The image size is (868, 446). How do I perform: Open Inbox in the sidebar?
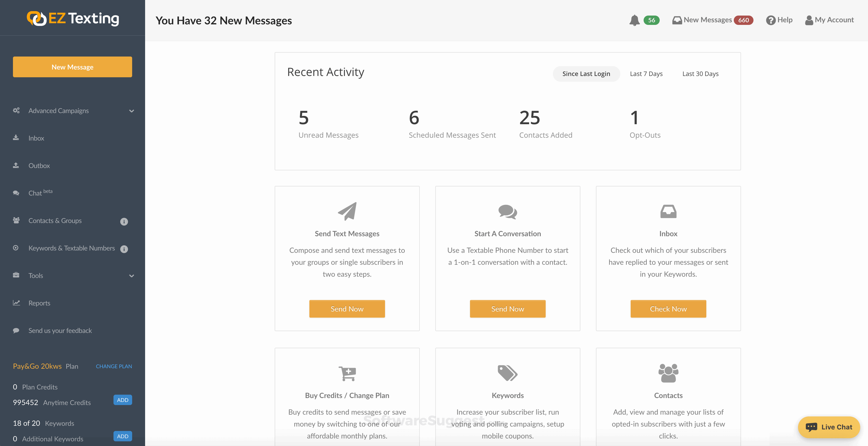36,138
